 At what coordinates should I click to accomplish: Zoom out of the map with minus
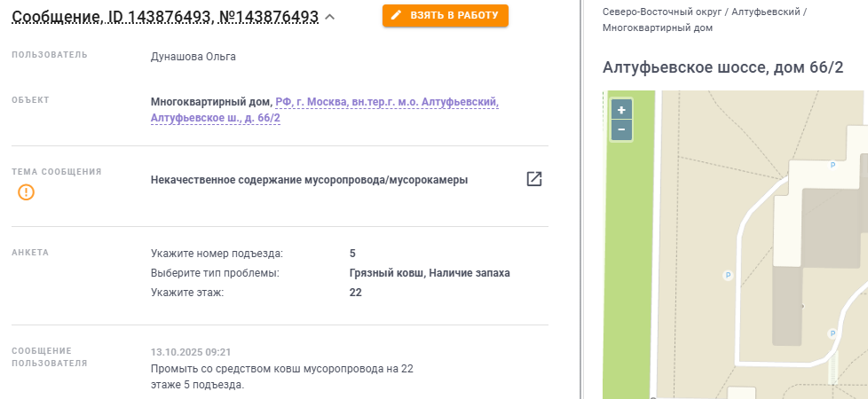click(x=621, y=130)
